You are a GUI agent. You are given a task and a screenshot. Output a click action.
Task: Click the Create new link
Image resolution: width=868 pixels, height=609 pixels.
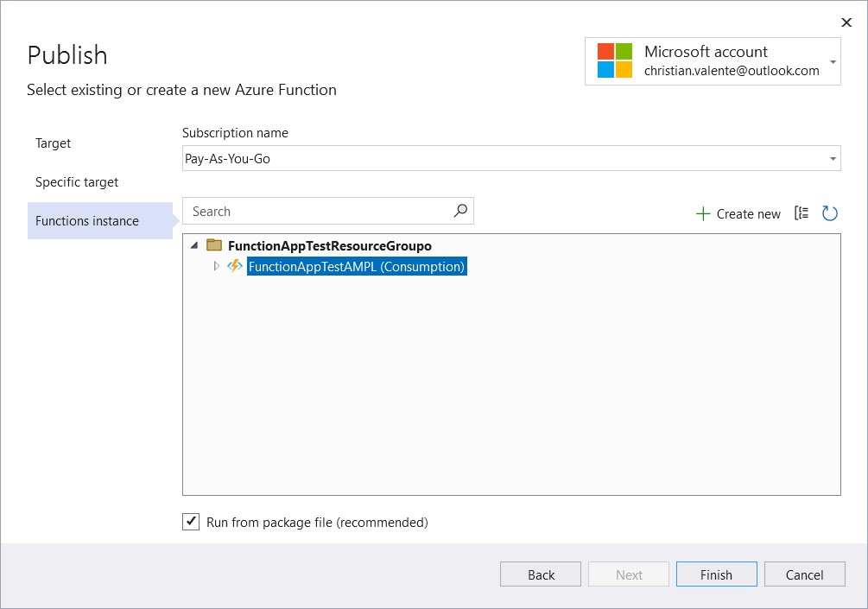(749, 213)
